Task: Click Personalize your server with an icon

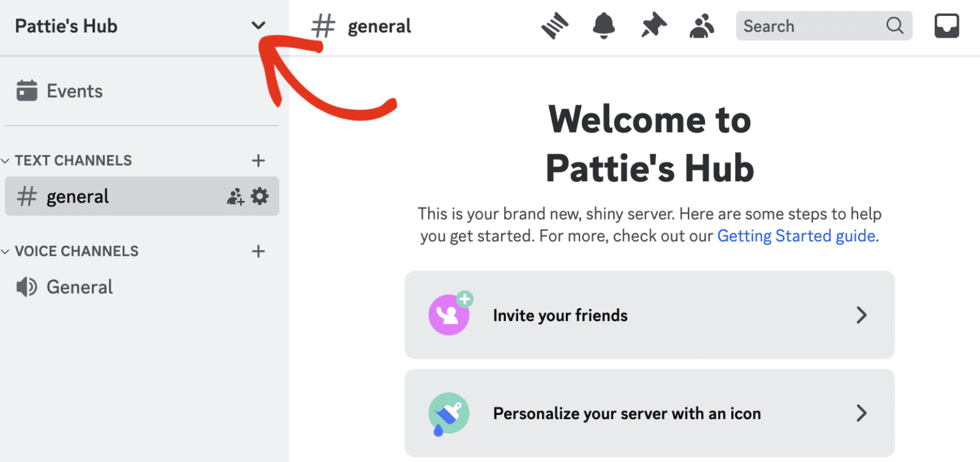Action: 649,413
